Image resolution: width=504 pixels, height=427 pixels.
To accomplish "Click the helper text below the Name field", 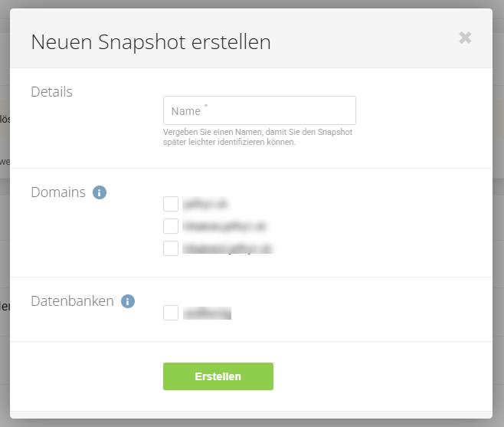I will (257, 136).
